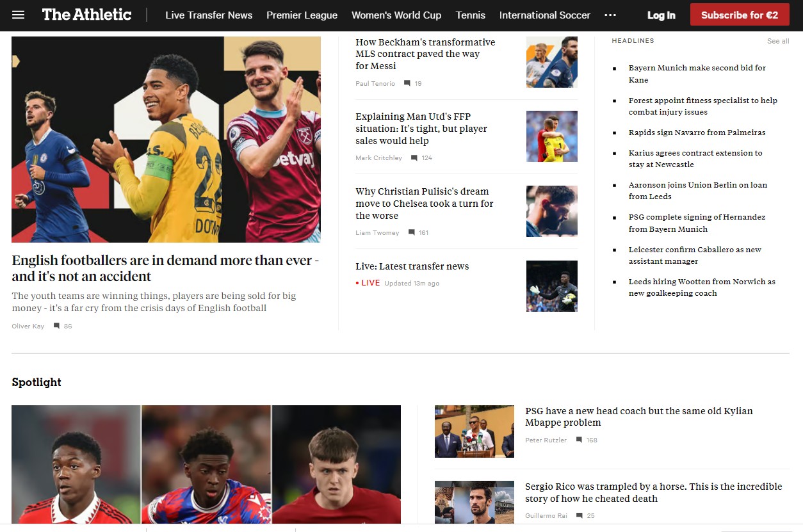Screen dimensions: 803x532
Task: Click the red LIVE indicator label
Action: (x=368, y=283)
